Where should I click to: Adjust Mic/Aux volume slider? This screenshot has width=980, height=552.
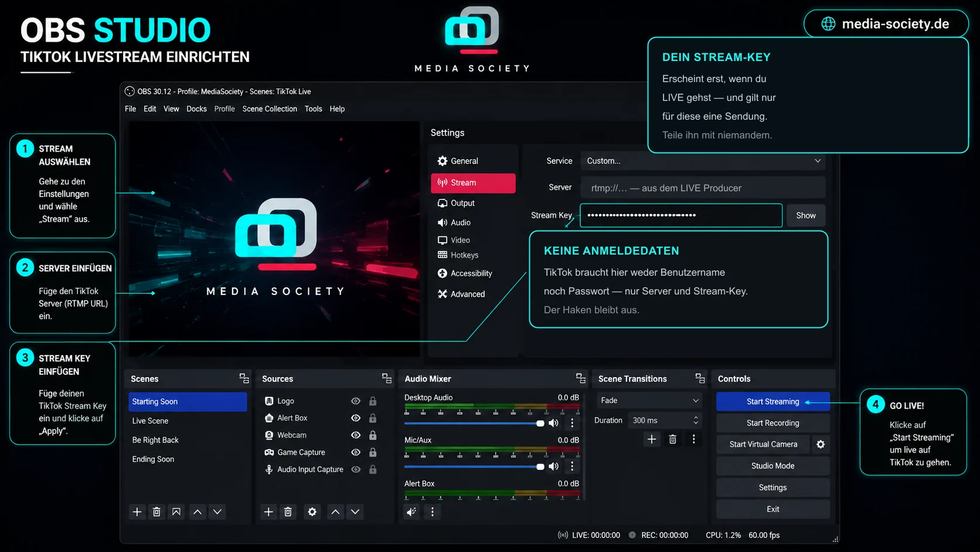[x=474, y=466]
